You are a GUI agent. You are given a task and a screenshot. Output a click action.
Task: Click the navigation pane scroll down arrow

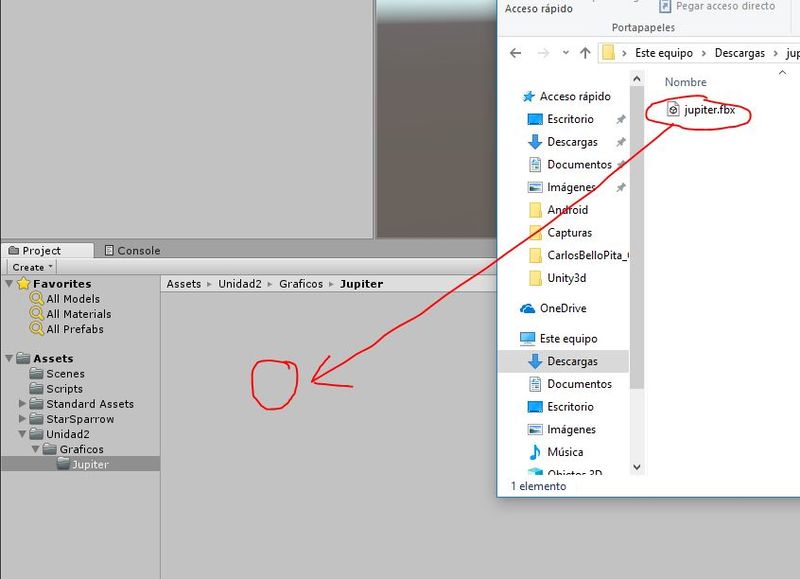coord(637,467)
